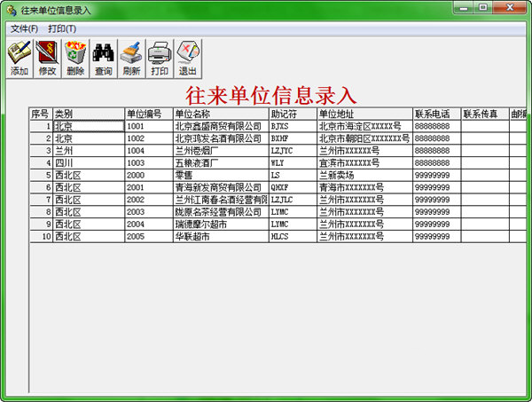Click the 四川 category cell
The width and height of the screenshot is (532, 402).
point(89,163)
